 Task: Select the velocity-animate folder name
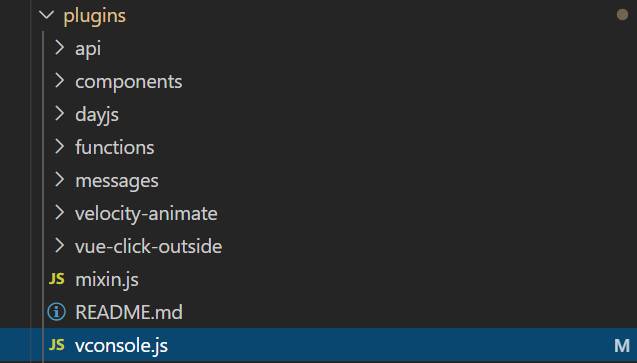146,214
